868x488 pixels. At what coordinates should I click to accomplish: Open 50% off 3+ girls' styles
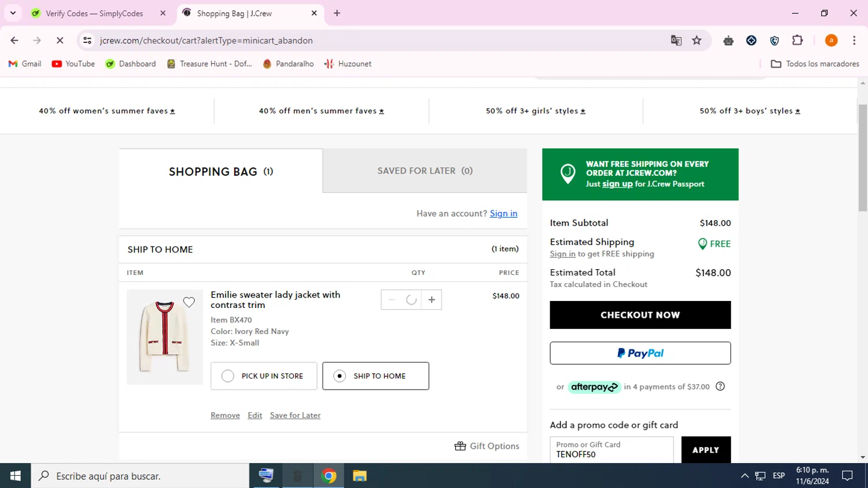[x=536, y=111]
